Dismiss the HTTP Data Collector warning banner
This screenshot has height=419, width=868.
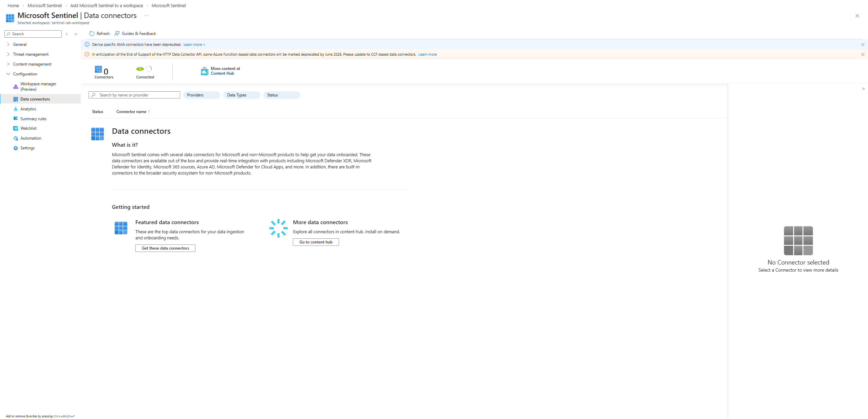click(863, 54)
